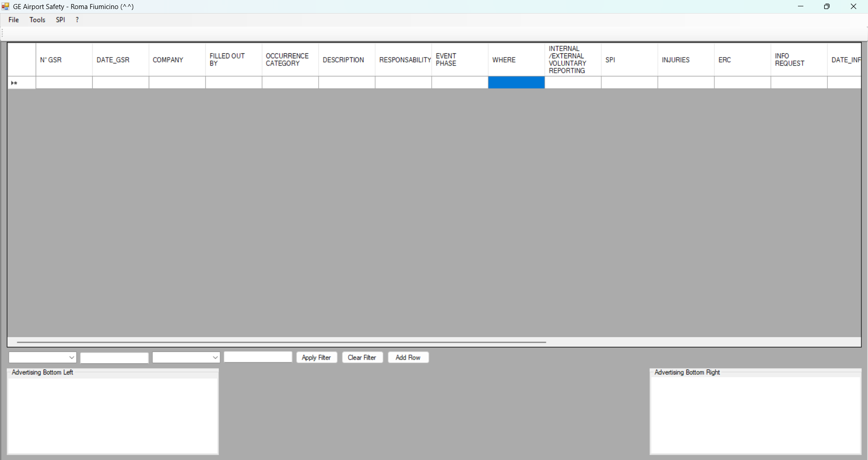
Task: Click the COMPANY column header
Action: pyautogui.click(x=177, y=60)
